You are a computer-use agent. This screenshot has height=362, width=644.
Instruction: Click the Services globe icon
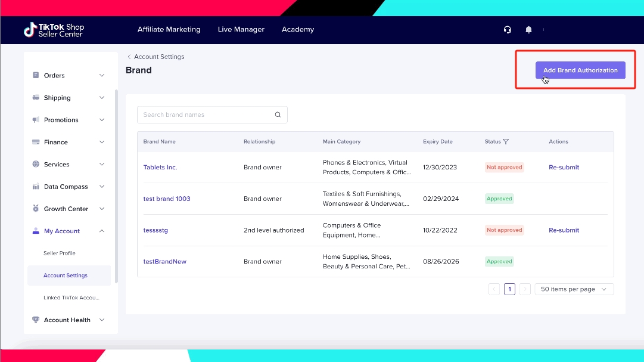[x=36, y=164]
